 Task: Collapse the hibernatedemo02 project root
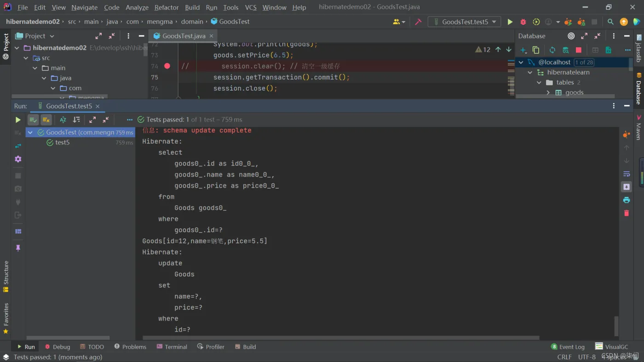tap(17, 48)
